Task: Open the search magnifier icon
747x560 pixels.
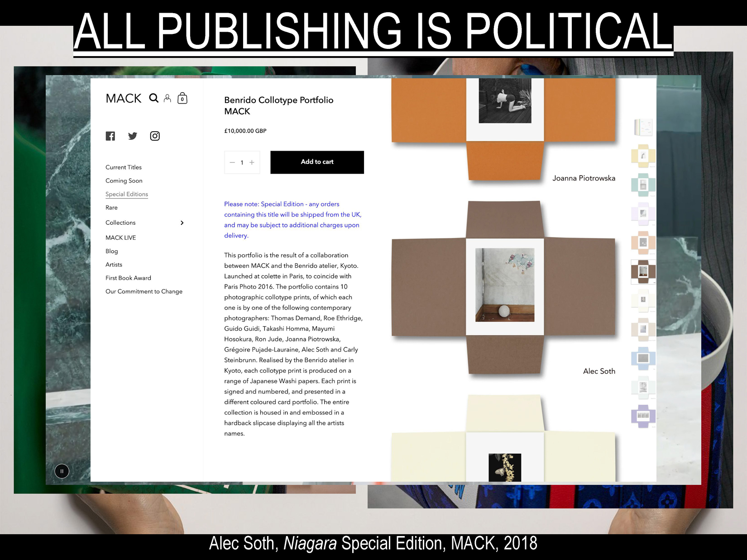Action: point(154,98)
